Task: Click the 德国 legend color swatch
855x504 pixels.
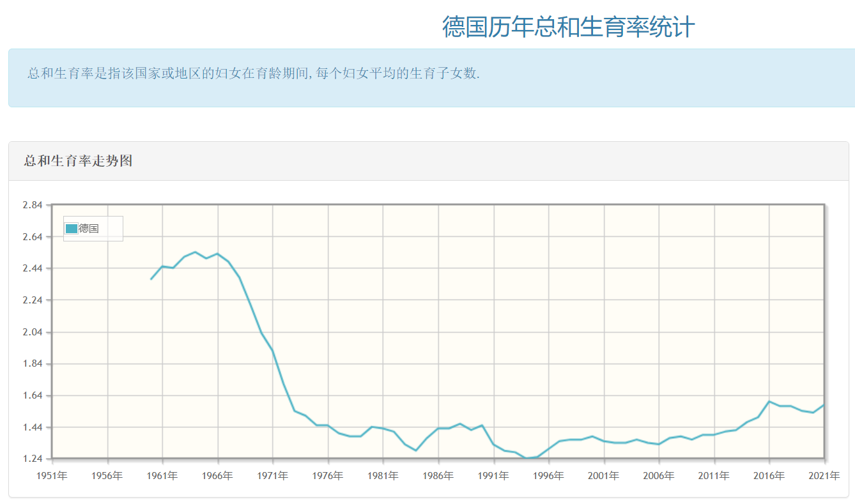Action: click(x=72, y=229)
